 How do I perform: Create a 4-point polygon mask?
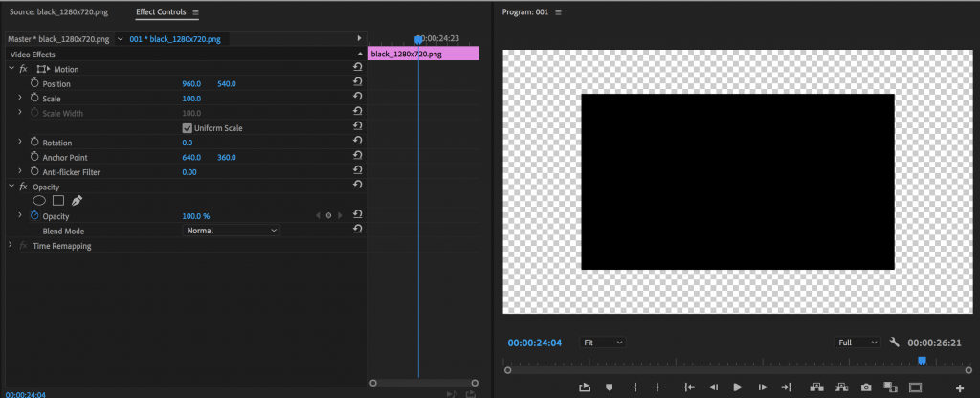[58, 201]
